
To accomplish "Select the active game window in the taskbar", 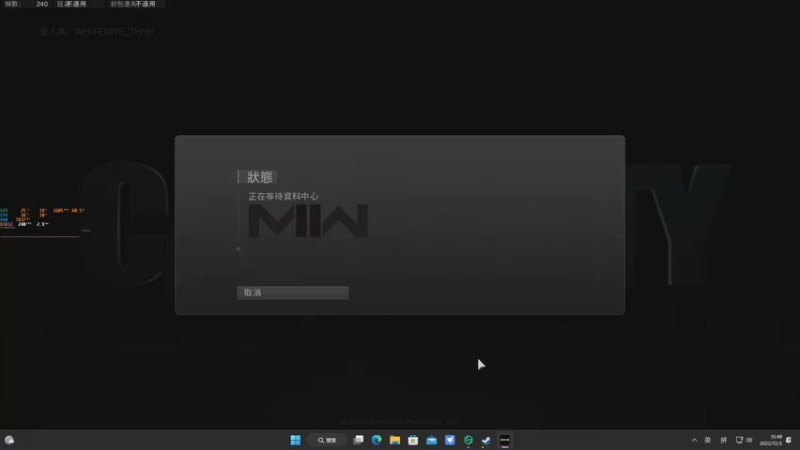I will [505, 440].
